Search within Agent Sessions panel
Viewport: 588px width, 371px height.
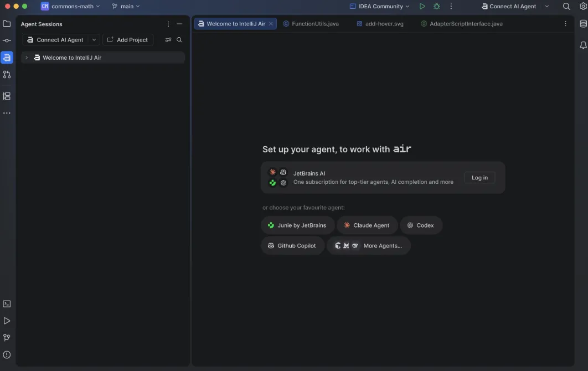pyautogui.click(x=179, y=40)
